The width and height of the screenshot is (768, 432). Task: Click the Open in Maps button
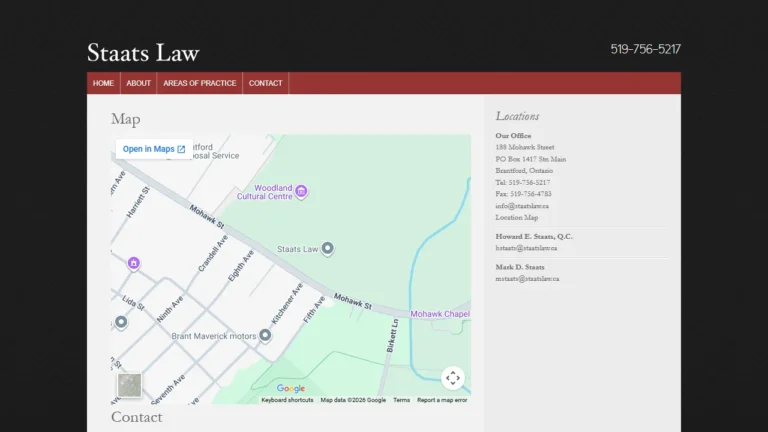[x=154, y=149]
